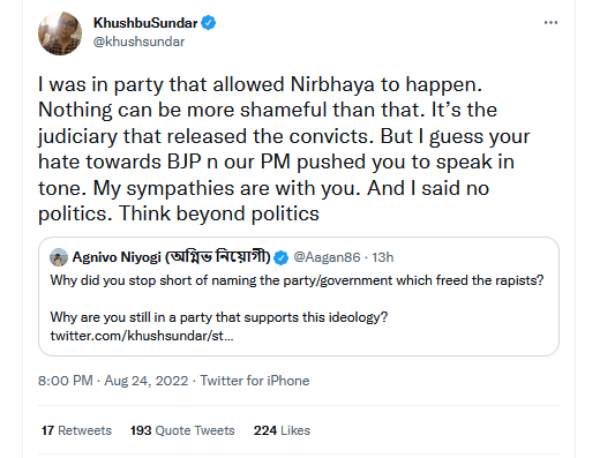Viewport: 600px width, 458px height.
Task: Click the Twitter for iPhone source label
Action: 255,381
